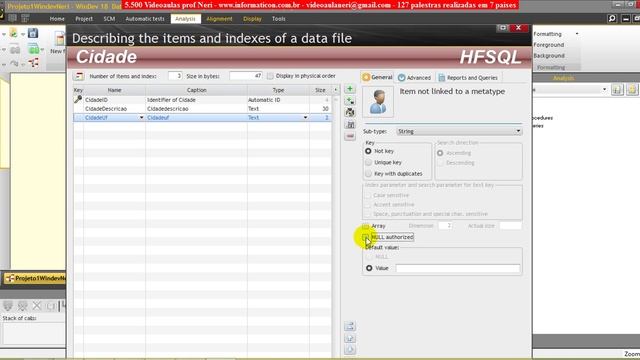
Task: Toggle the 'Array' checkbox
Action: click(x=366, y=226)
